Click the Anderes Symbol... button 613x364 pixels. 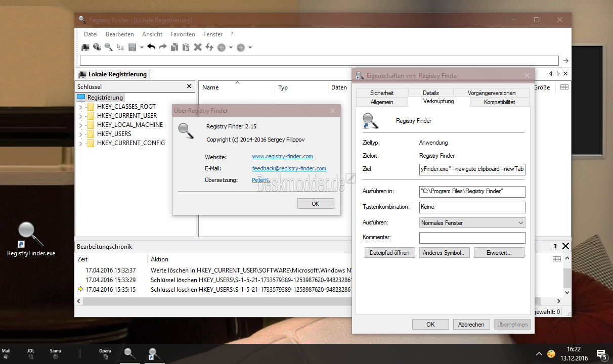coord(445,253)
